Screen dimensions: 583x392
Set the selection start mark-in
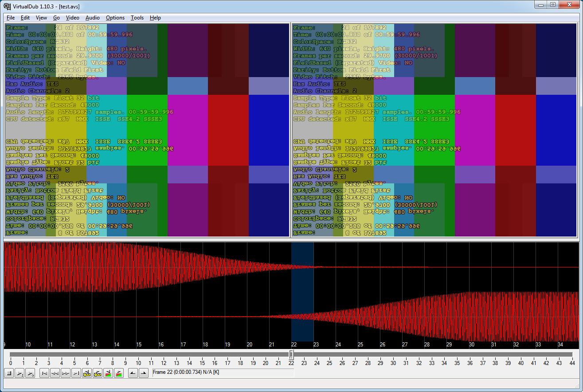tap(133, 373)
